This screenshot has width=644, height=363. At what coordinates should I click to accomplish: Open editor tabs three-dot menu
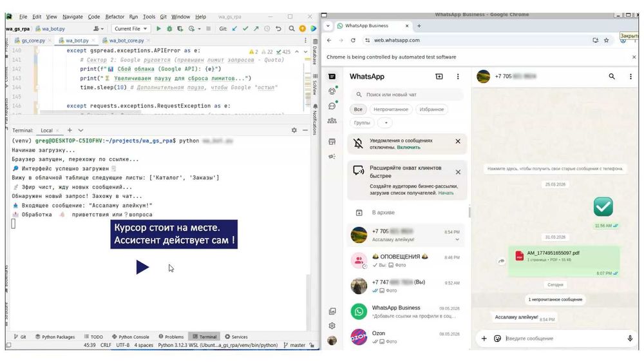point(305,40)
